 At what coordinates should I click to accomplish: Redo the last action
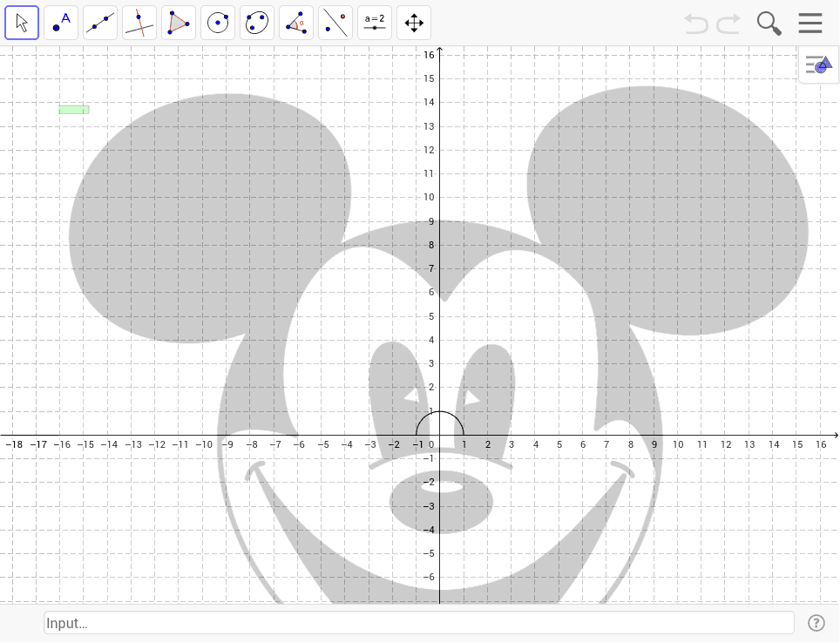pos(728,24)
